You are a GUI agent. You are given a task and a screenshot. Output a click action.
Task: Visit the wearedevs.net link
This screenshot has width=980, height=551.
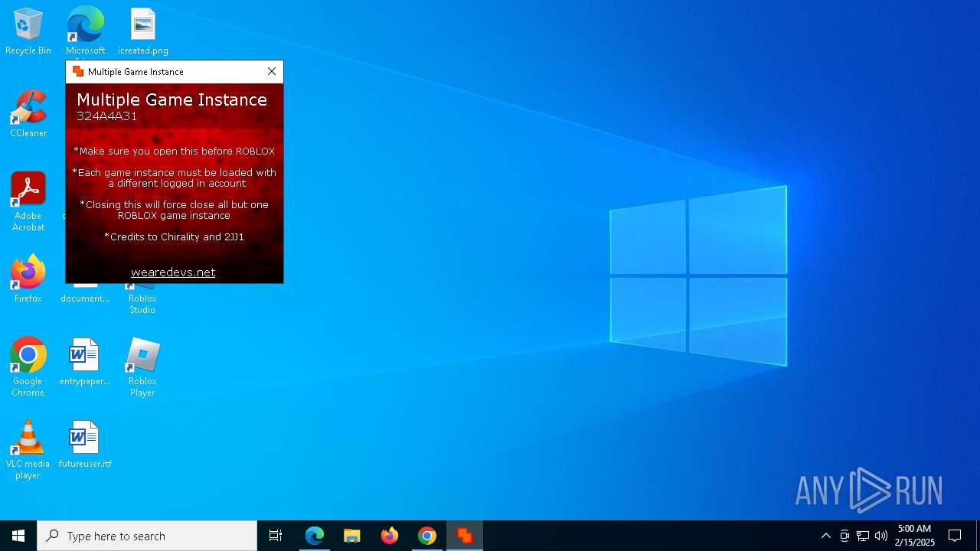(173, 272)
